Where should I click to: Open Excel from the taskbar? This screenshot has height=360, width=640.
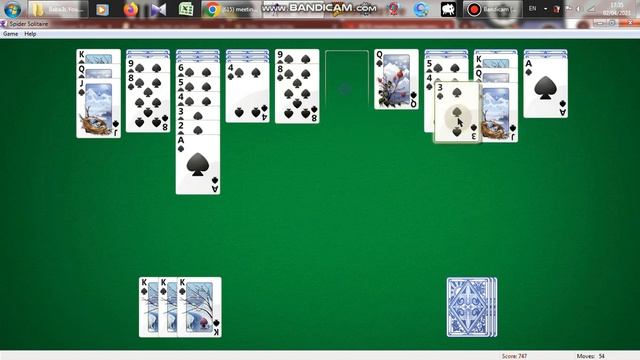coord(186,9)
